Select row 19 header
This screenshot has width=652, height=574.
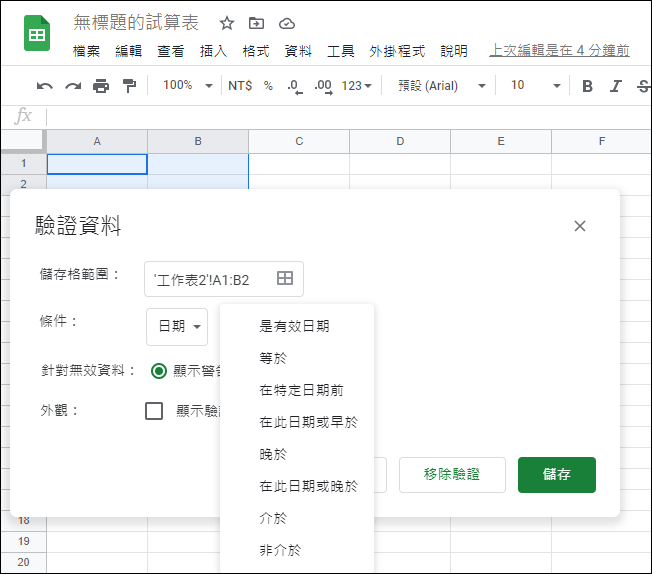coord(24,542)
